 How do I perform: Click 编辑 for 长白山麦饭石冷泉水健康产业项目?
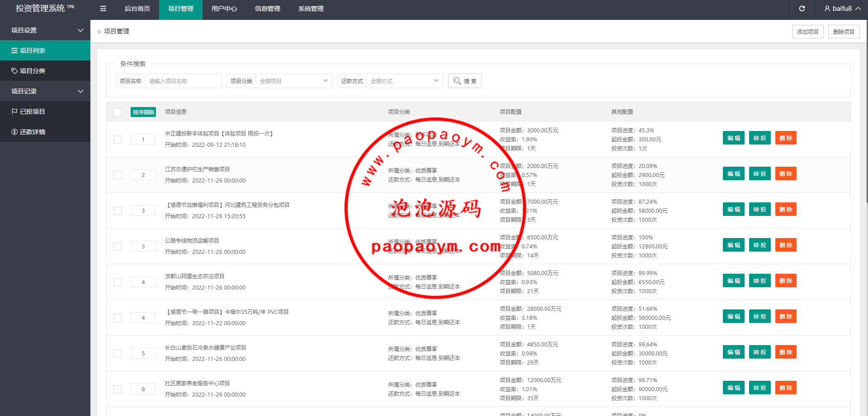point(734,352)
